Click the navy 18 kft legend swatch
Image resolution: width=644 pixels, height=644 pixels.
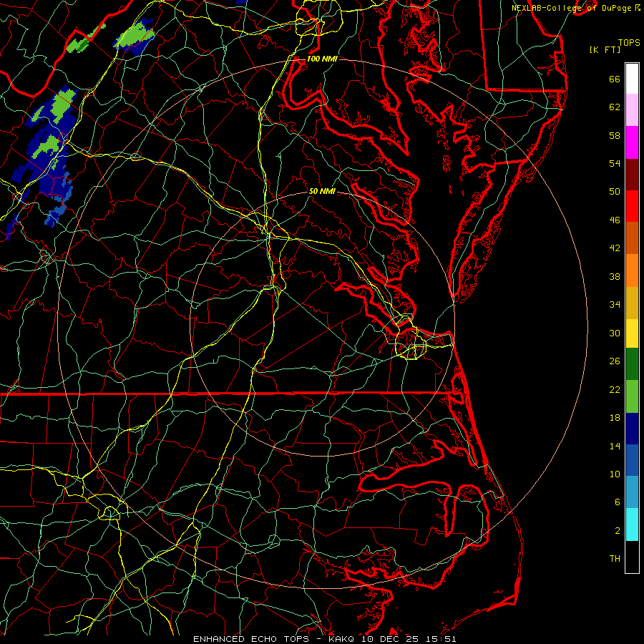pyautogui.click(x=632, y=429)
